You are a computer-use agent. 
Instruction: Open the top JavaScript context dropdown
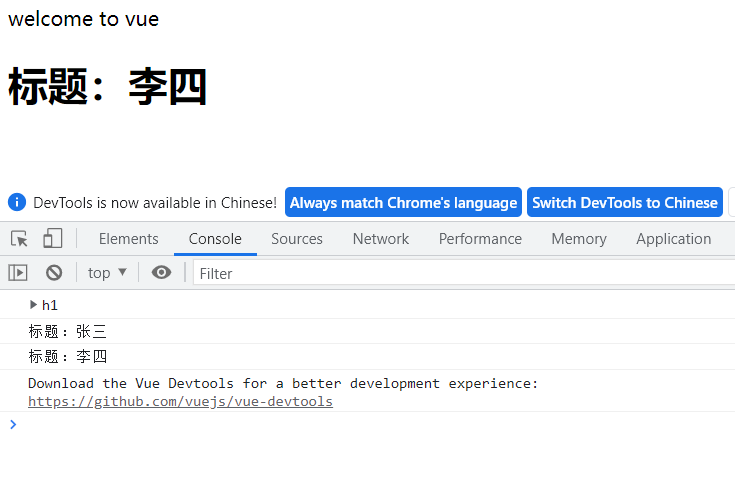(108, 272)
